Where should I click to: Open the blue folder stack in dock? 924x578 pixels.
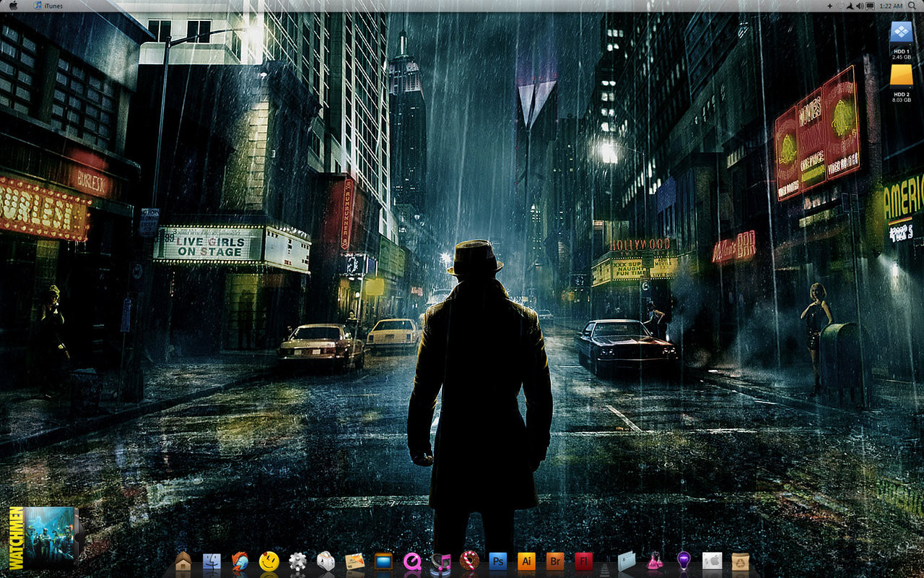[627, 561]
